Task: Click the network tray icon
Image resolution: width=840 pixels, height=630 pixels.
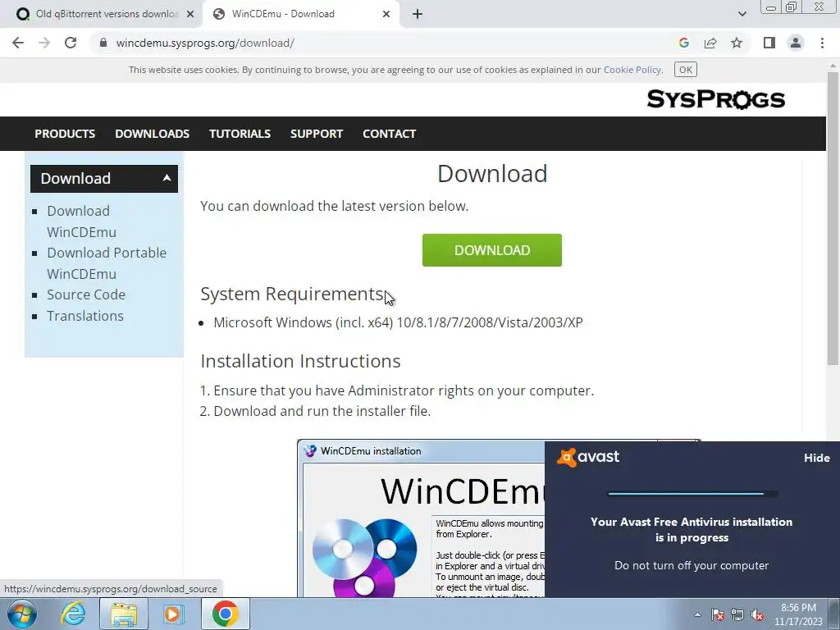Action: tap(737, 614)
